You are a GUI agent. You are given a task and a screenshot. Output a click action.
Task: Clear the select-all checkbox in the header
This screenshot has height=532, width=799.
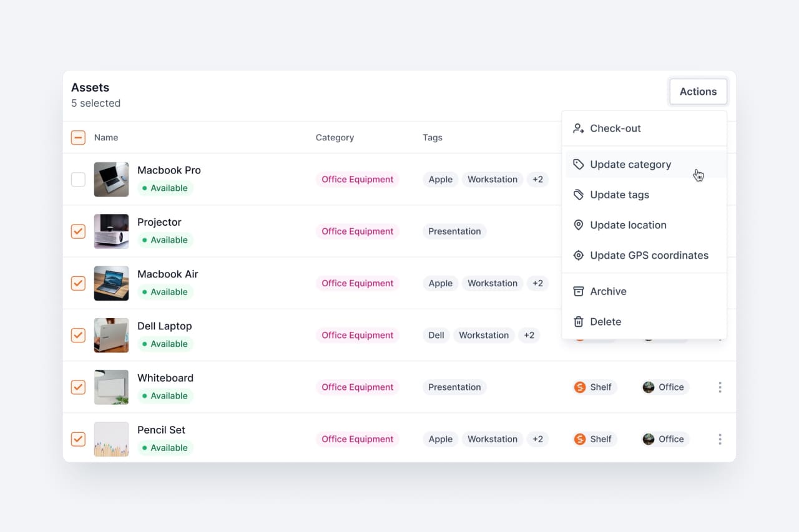(78, 137)
